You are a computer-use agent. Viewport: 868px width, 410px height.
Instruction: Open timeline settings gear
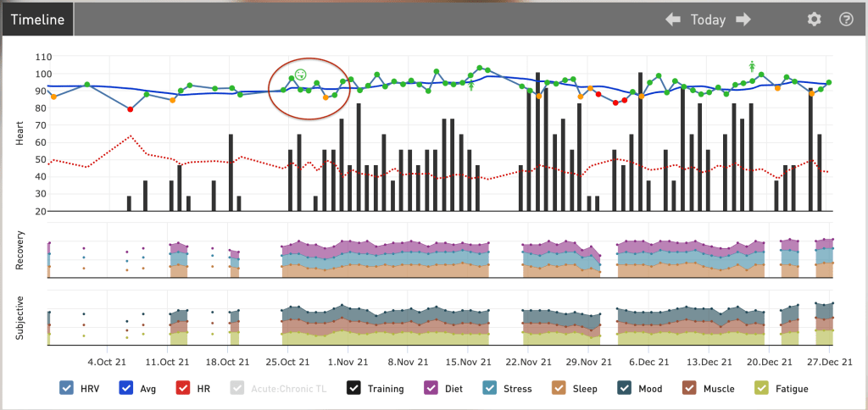[x=814, y=19]
